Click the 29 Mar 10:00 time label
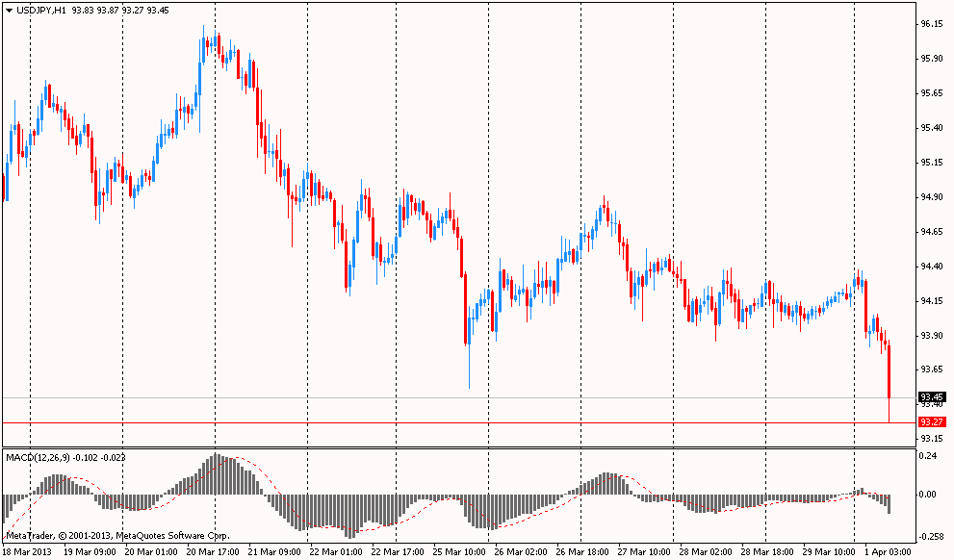The image size is (954, 560). click(x=829, y=552)
